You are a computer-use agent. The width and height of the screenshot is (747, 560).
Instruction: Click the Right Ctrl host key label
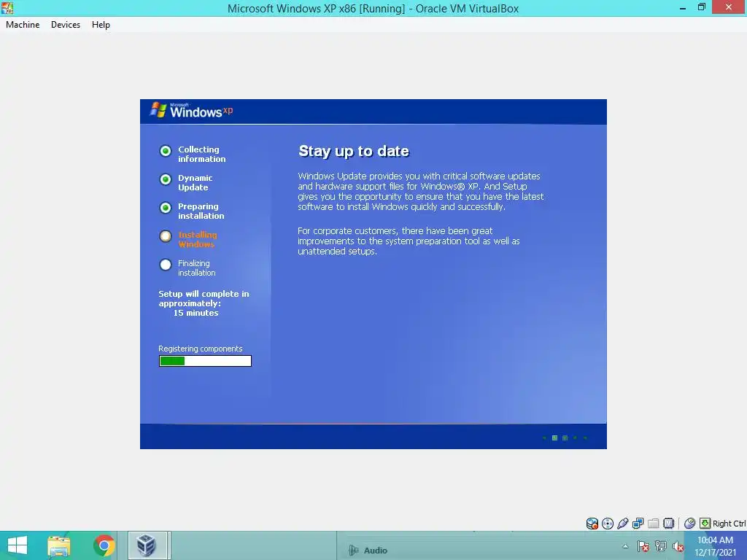[x=729, y=524]
